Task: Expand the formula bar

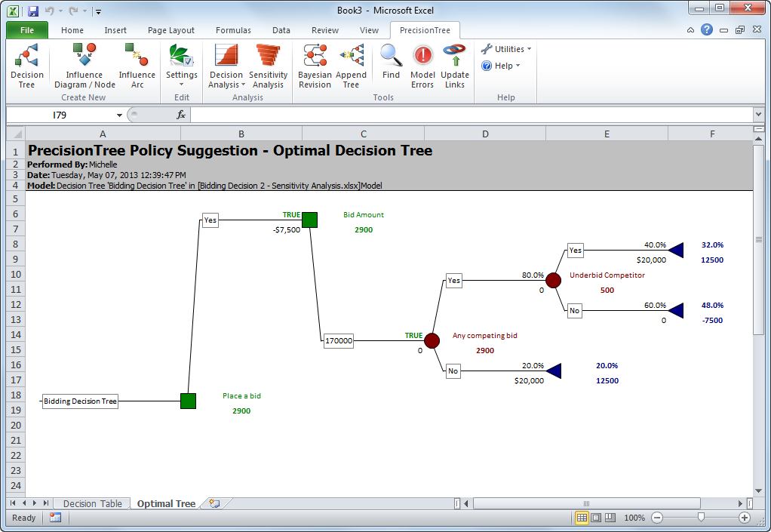Action: tap(758, 115)
